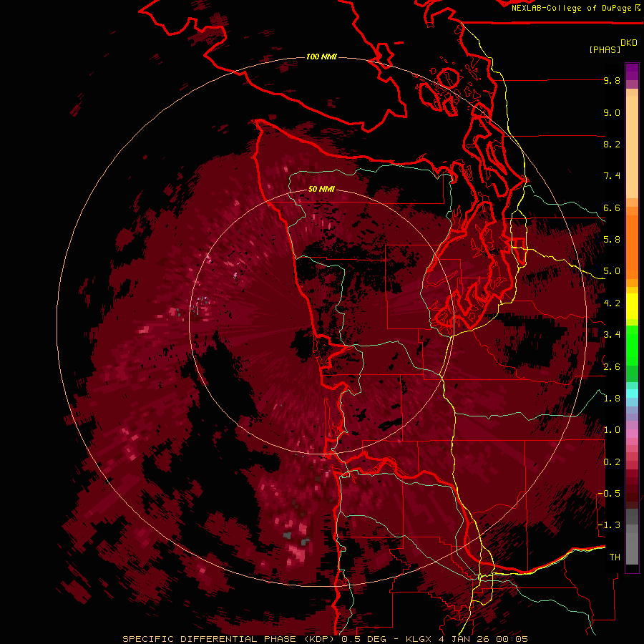The image size is (644, 644).
Task: Click the -0.5 value on the color scale
Action: 609,494
